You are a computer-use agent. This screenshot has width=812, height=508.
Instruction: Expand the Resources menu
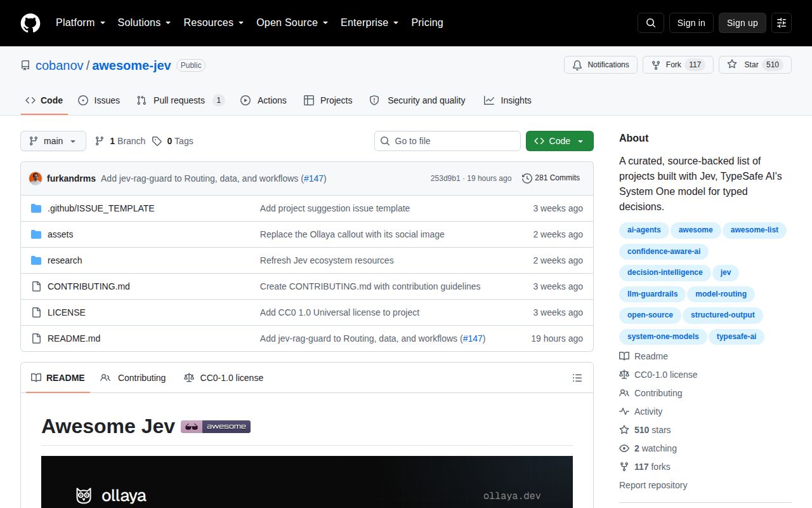pos(214,23)
